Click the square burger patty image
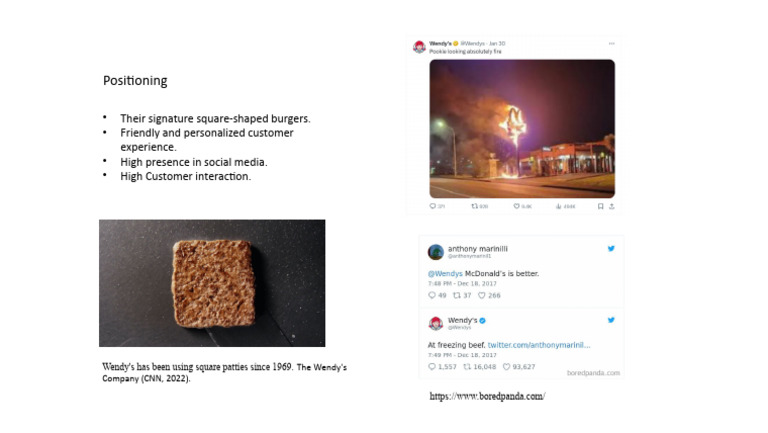Image resolution: width=768 pixels, height=433 pixels. [x=211, y=283]
